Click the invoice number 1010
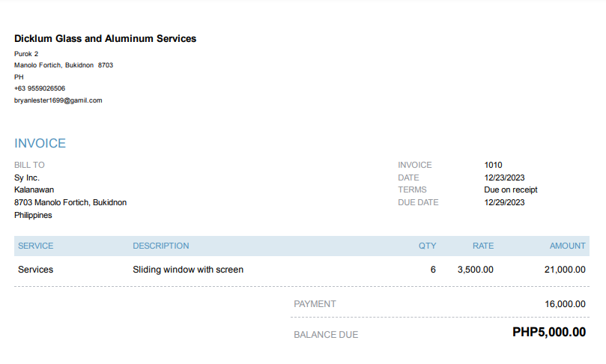The height and width of the screenshot is (364, 606). [493, 165]
